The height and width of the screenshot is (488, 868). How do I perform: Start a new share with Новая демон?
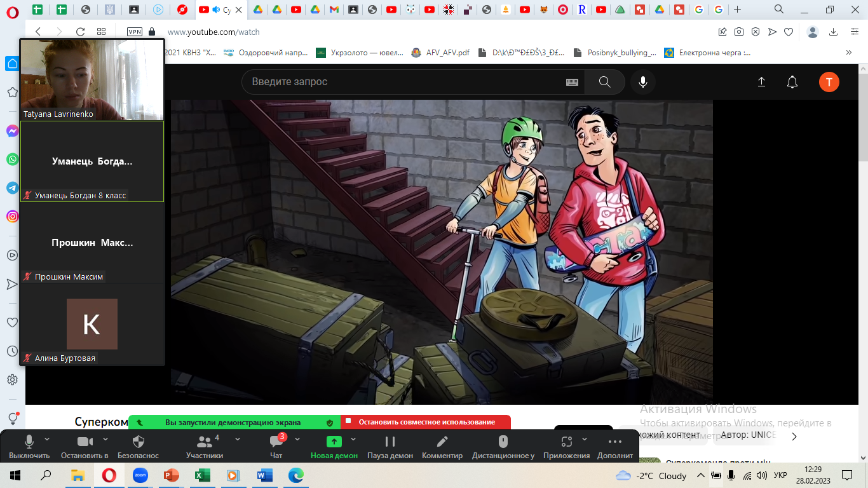(x=334, y=447)
